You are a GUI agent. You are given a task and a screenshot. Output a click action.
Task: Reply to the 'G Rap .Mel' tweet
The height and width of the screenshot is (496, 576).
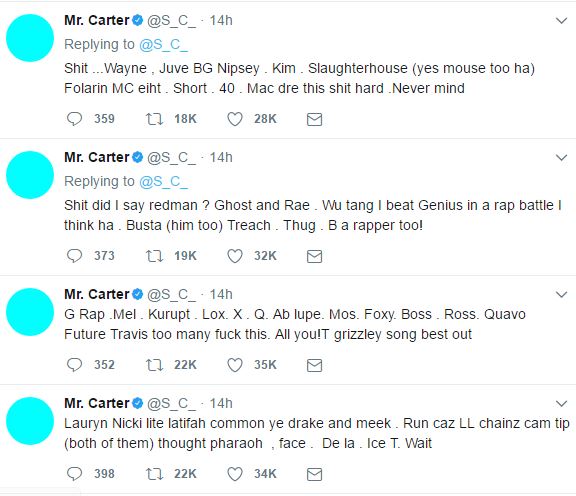(x=75, y=365)
